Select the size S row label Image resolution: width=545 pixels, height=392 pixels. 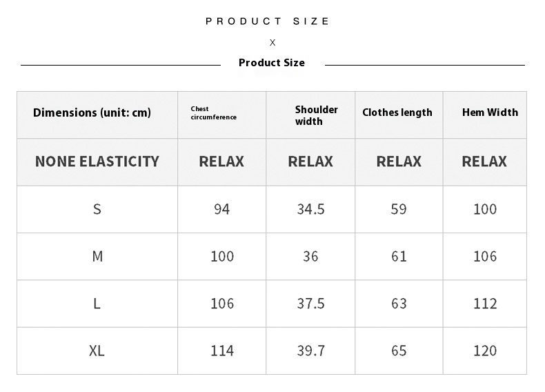coord(97,209)
